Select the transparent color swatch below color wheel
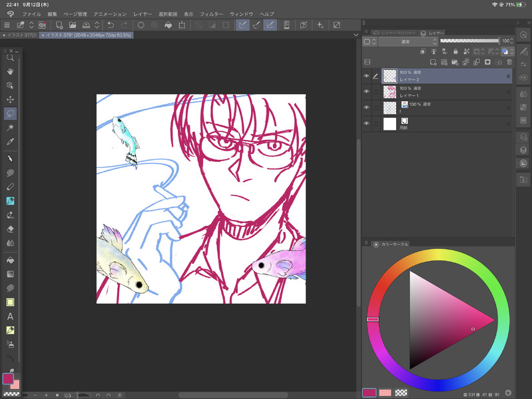Screen dimensions: 532x399 401,392
